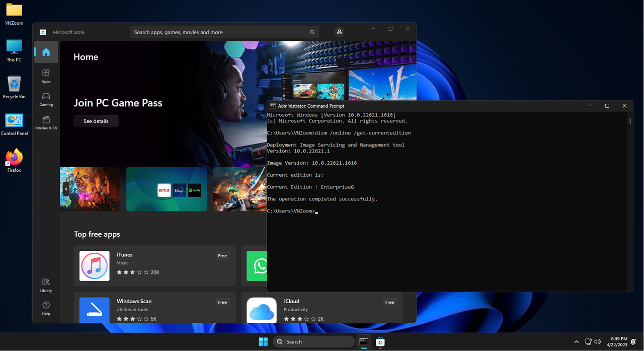
Task: Click Free button for iTunes
Action: coord(222,256)
